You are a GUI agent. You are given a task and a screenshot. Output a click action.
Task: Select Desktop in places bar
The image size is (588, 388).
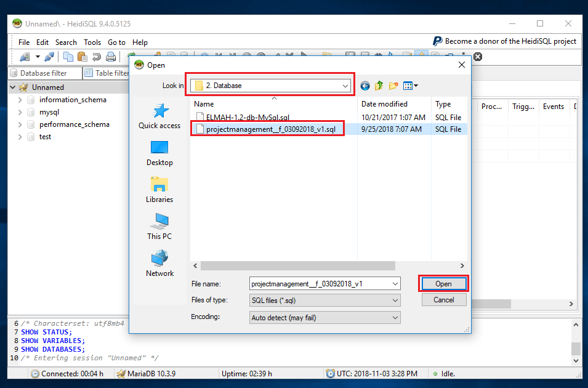159,153
